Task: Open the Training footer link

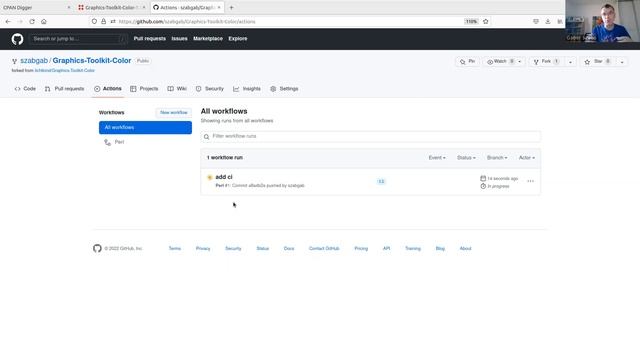Action: coord(413,248)
